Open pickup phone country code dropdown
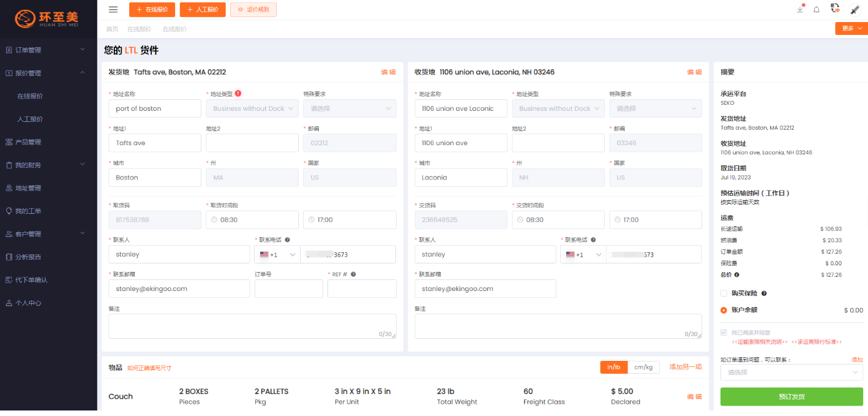 coord(277,254)
